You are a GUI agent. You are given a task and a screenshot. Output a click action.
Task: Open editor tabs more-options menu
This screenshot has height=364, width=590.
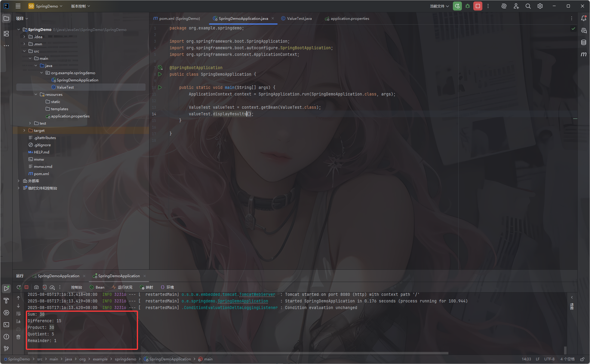coord(572,18)
